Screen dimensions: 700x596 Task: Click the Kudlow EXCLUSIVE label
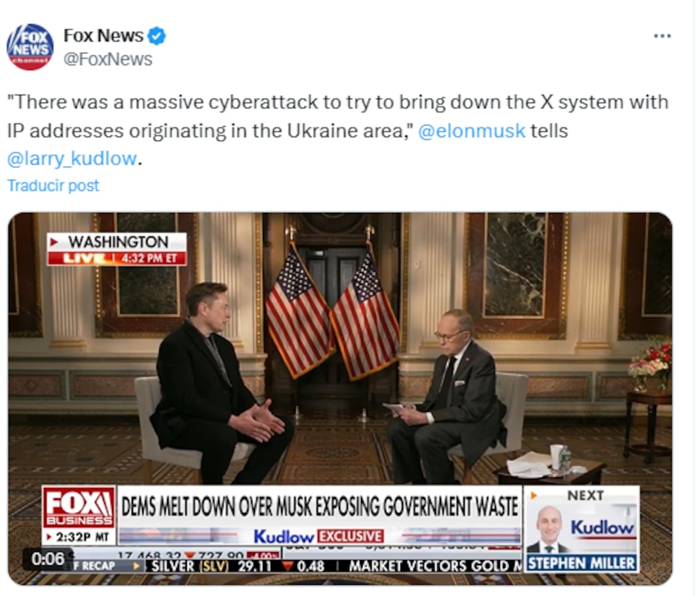(318, 536)
